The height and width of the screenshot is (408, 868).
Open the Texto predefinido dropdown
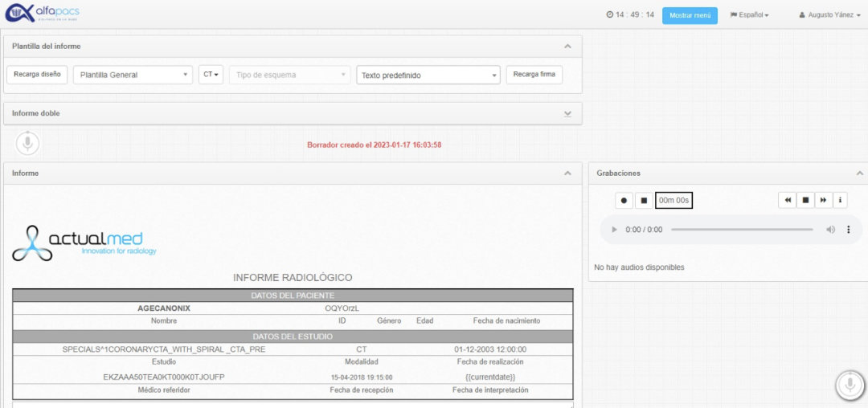click(x=428, y=75)
